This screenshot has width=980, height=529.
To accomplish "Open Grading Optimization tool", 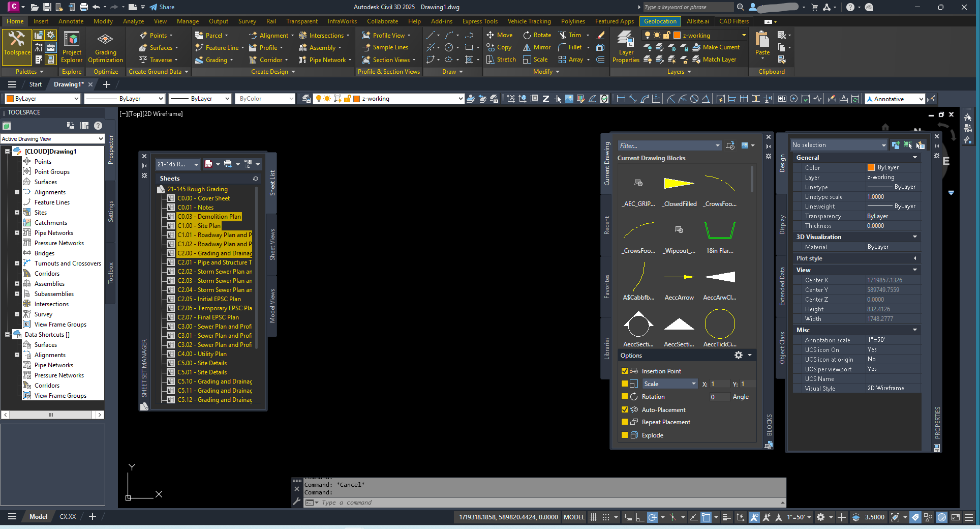I will [x=105, y=47].
